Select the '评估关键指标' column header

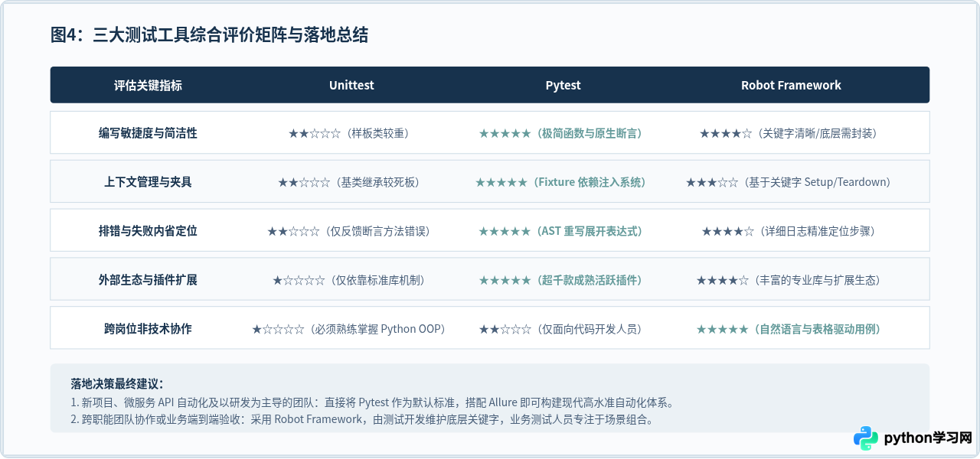tap(148, 85)
